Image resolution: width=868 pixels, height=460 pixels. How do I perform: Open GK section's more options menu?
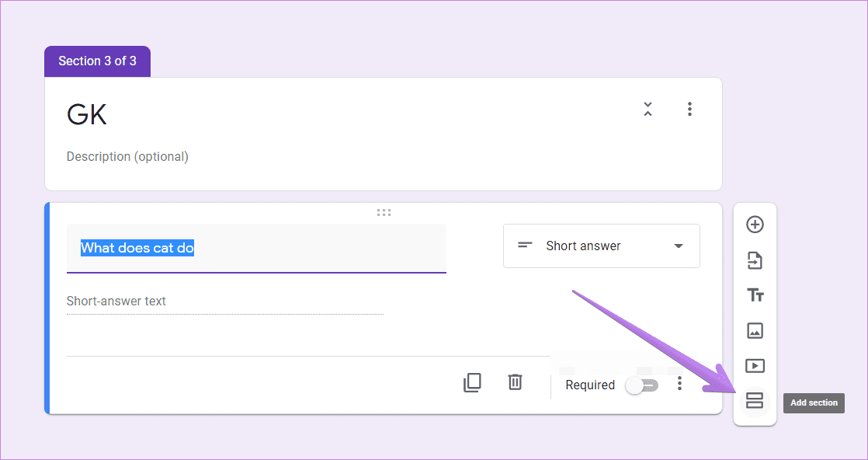pos(689,109)
